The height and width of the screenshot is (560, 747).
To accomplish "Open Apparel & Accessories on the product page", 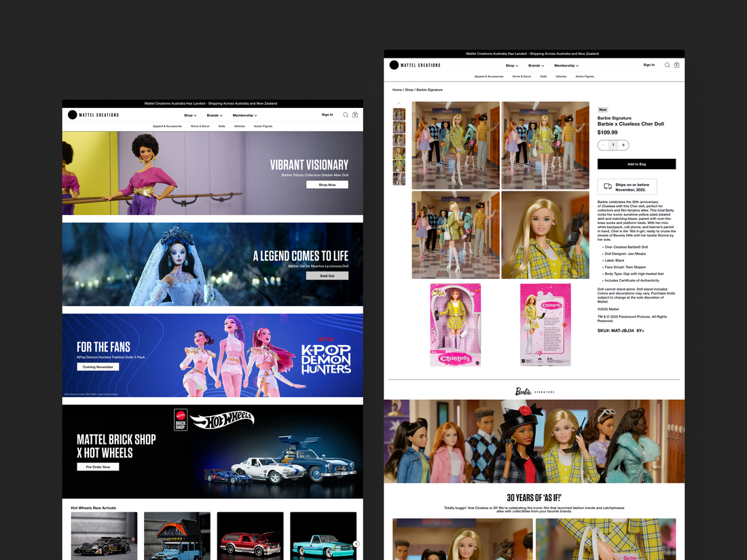I will pos(489,77).
